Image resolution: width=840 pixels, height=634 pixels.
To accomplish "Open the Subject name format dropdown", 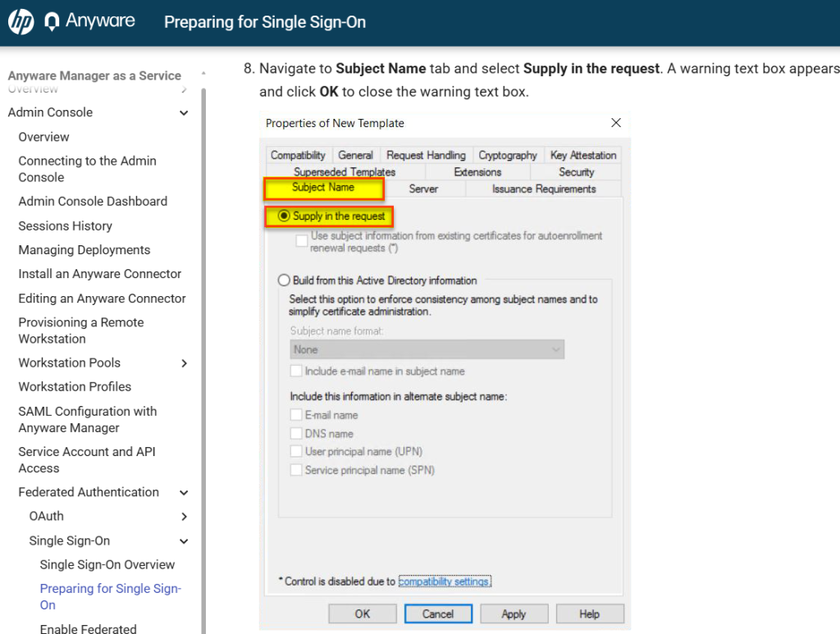I will pos(427,349).
